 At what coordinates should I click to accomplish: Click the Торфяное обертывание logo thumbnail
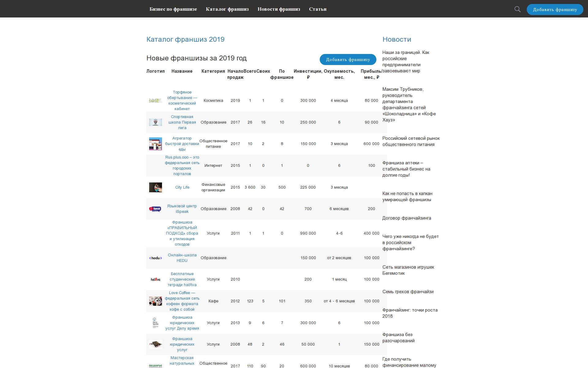[x=156, y=101]
